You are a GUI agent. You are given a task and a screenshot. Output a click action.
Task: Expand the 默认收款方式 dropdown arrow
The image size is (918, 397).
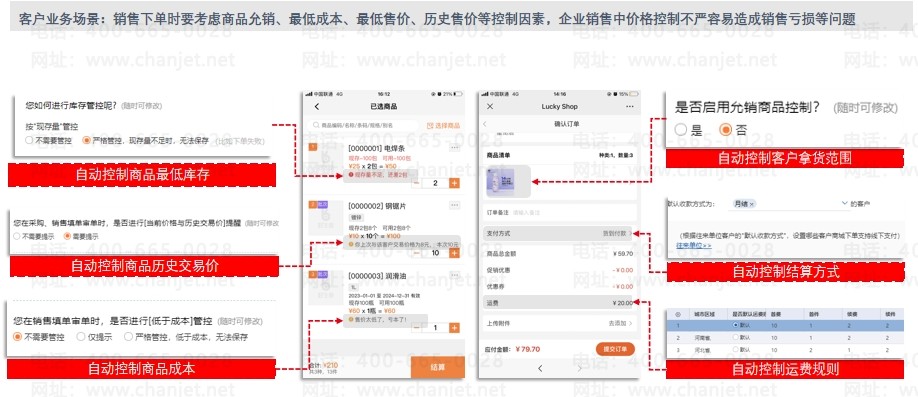845,203
